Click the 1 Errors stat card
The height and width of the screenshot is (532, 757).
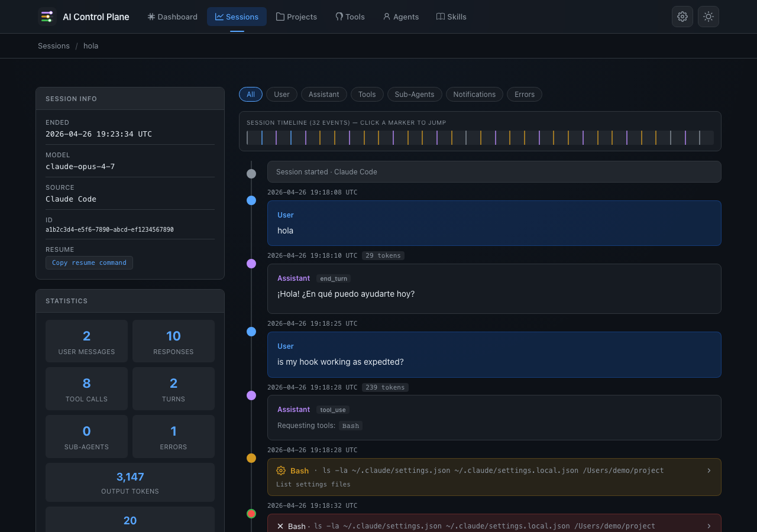click(x=173, y=436)
